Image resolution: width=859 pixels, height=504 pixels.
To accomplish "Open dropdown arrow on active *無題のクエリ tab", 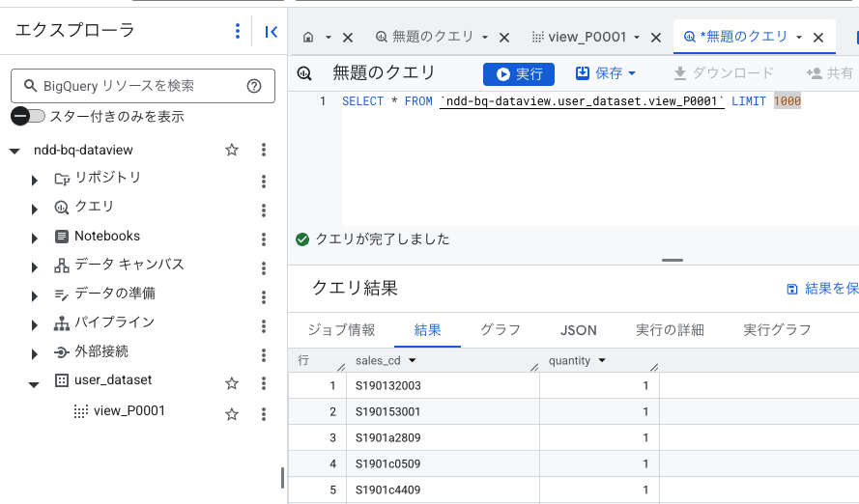I will coord(799,38).
